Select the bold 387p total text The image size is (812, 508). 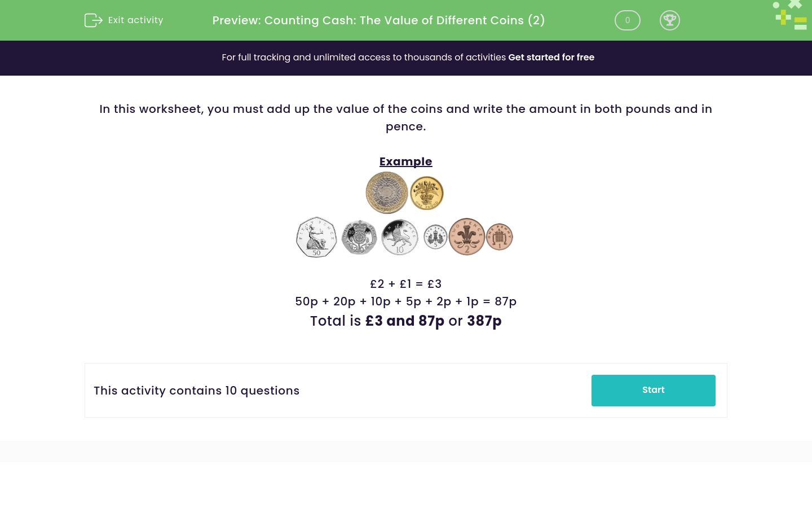tap(484, 321)
